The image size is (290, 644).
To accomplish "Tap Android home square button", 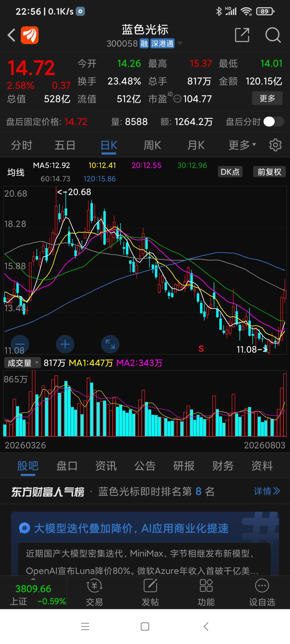I will coord(145,627).
